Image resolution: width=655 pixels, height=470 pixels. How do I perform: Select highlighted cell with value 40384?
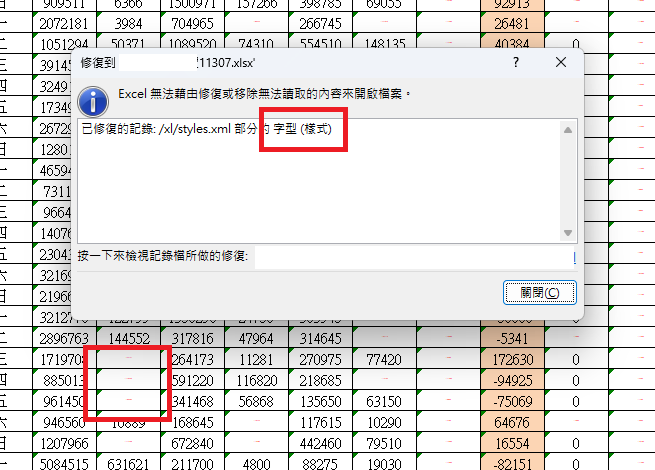point(512,43)
